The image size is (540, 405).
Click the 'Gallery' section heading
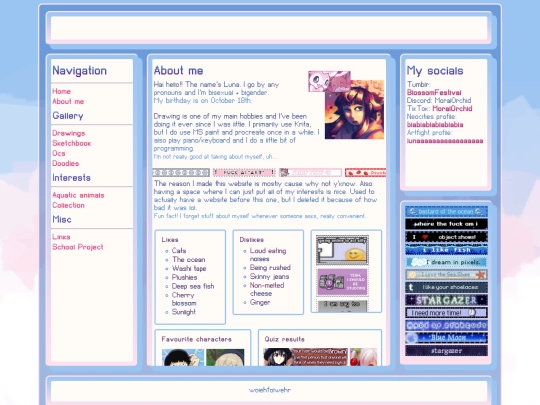pyautogui.click(x=68, y=116)
